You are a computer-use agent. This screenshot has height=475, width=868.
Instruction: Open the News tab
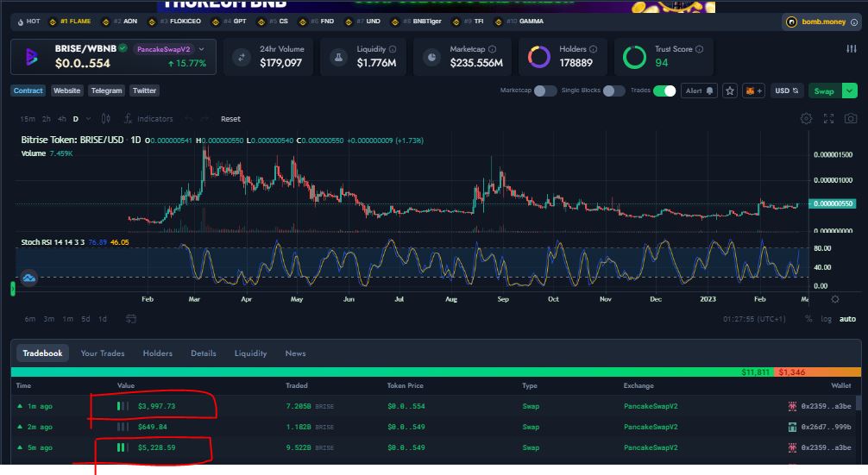[x=295, y=353]
